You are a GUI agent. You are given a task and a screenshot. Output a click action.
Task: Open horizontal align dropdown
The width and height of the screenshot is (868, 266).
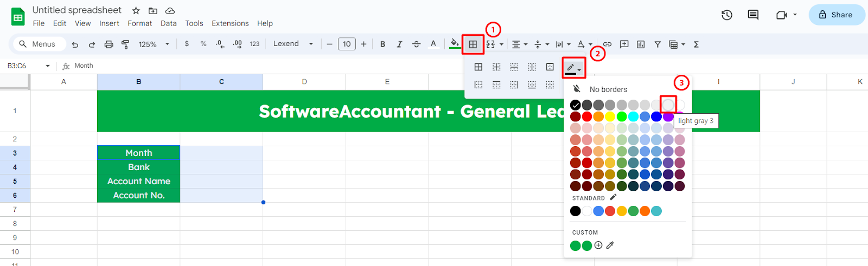[x=520, y=44]
